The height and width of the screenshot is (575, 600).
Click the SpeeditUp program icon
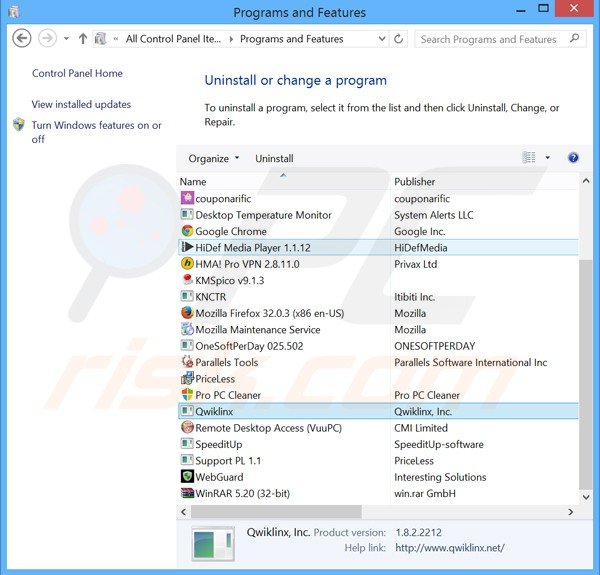187,444
